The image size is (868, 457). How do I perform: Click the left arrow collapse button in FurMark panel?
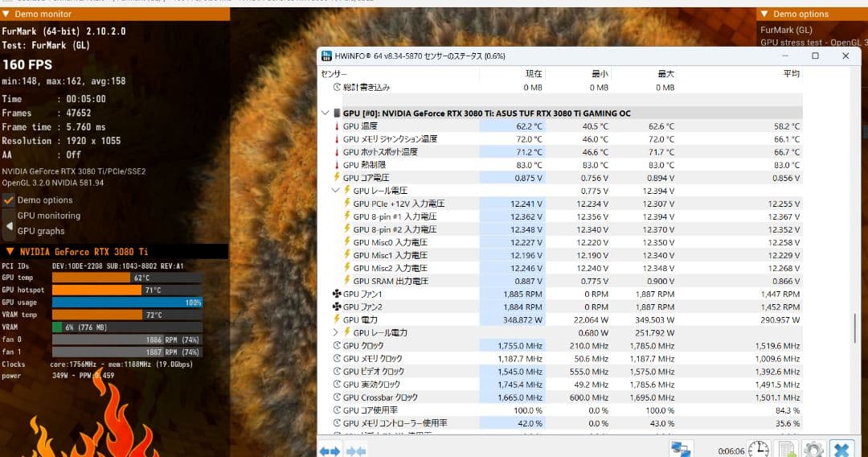pyautogui.click(x=9, y=226)
